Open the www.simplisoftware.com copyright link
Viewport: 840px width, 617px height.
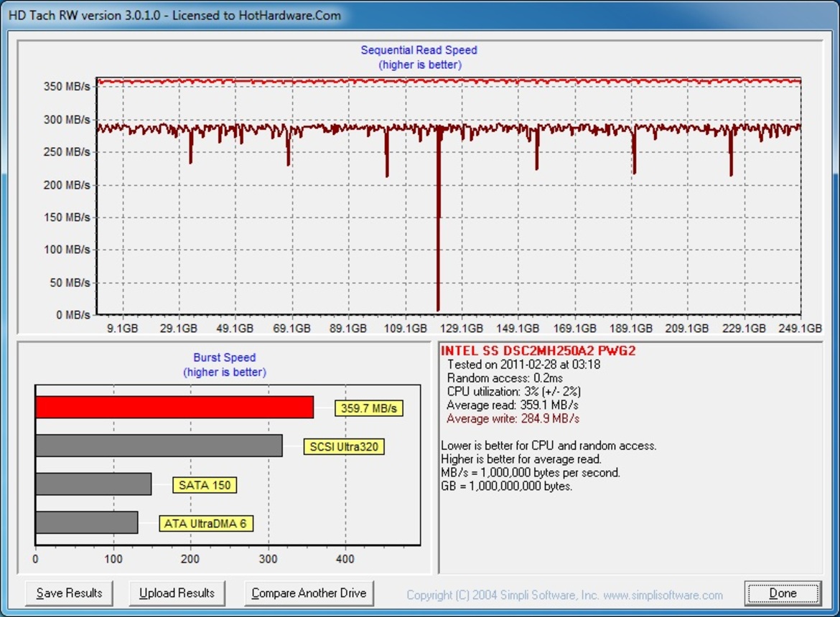(x=663, y=595)
